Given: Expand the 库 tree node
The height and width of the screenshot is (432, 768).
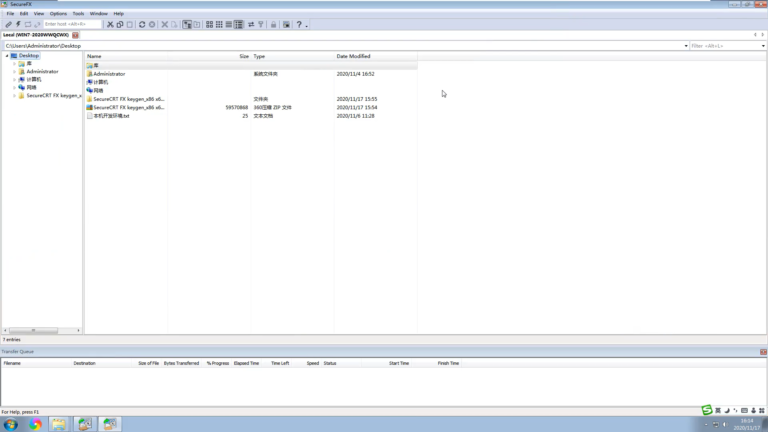Looking at the screenshot, I should (x=14, y=64).
